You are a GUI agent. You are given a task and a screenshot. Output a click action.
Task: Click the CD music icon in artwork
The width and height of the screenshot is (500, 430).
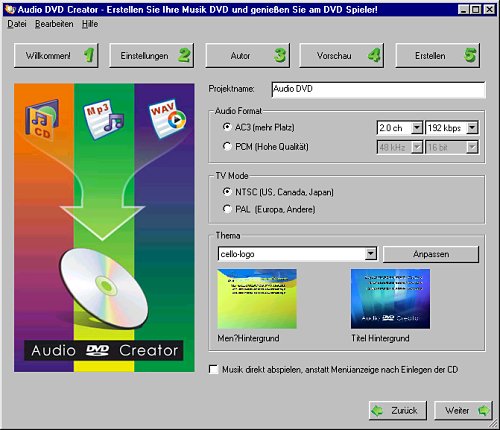click(x=42, y=119)
